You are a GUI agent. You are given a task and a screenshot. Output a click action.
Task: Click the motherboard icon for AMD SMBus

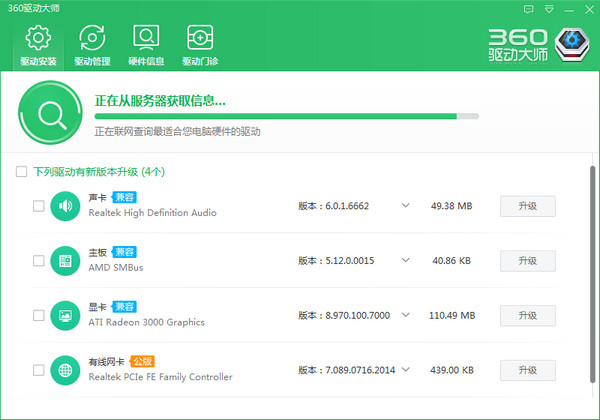(x=65, y=261)
